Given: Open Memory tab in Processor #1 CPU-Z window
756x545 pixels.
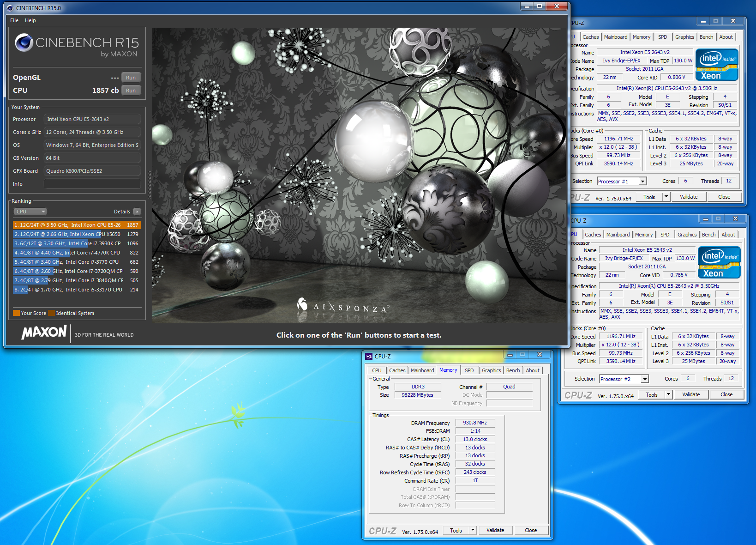Looking at the screenshot, I should (x=642, y=37).
